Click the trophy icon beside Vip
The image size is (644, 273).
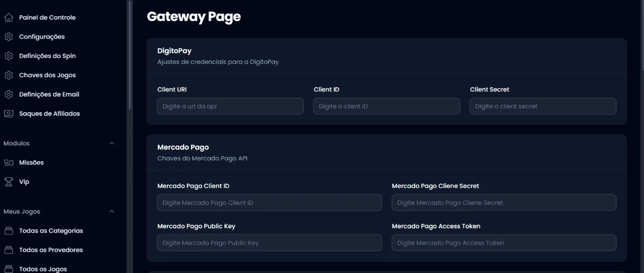coord(8,182)
